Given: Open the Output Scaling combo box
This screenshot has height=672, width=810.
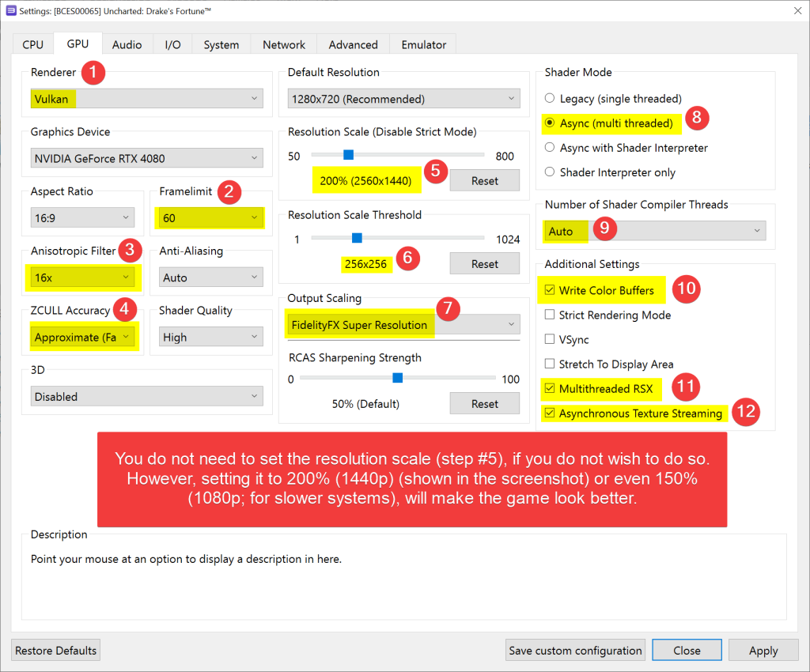Looking at the screenshot, I should click(403, 325).
